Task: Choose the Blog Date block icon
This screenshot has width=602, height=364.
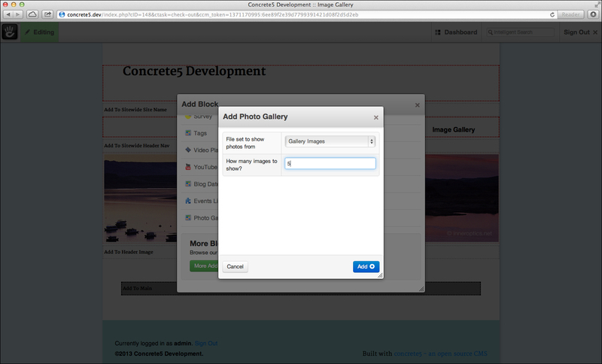Action: [x=188, y=184]
